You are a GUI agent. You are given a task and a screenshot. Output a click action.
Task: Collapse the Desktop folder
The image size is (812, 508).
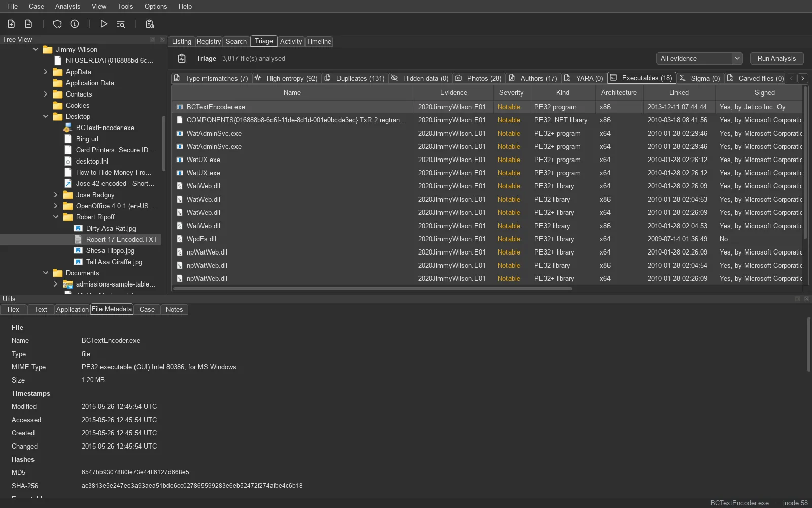(x=46, y=116)
